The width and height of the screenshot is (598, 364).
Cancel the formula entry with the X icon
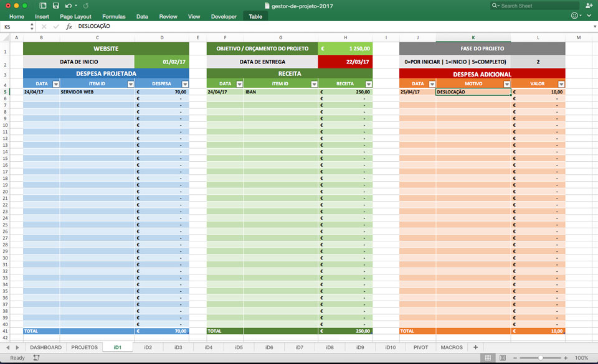pos(44,26)
